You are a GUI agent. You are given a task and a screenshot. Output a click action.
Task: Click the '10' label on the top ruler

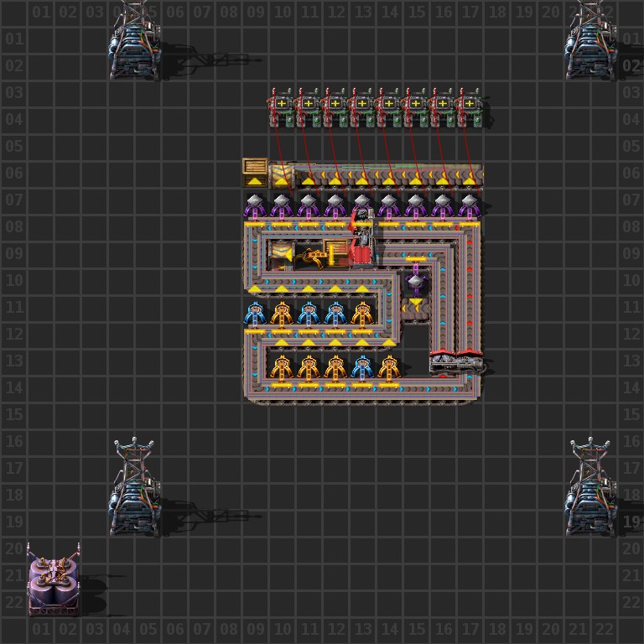[283, 13]
